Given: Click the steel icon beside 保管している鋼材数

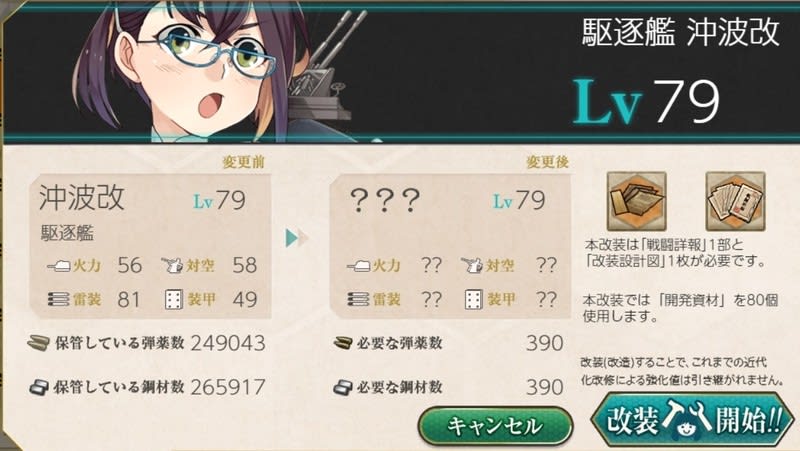Looking at the screenshot, I should tap(39, 388).
